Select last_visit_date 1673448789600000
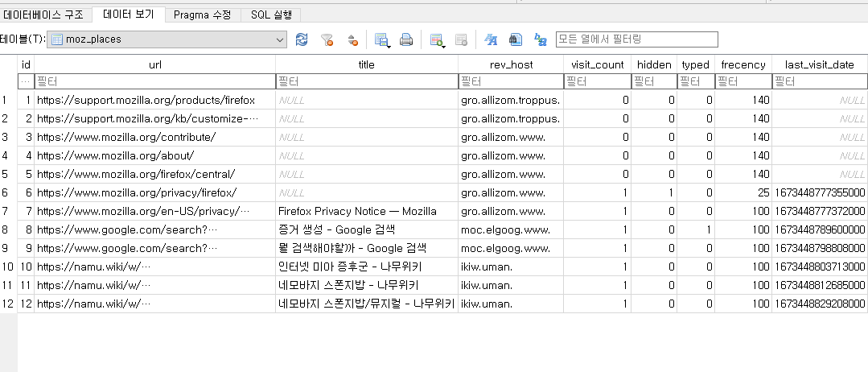This screenshot has height=372, width=868. (x=820, y=229)
